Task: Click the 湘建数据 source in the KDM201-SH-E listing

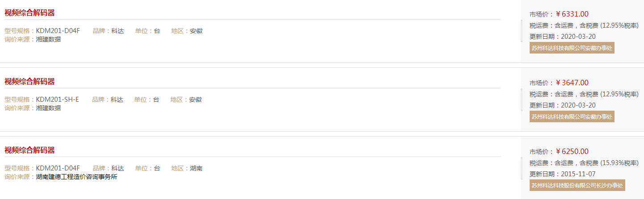Action: pyautogui.click(x=48, y=108)
